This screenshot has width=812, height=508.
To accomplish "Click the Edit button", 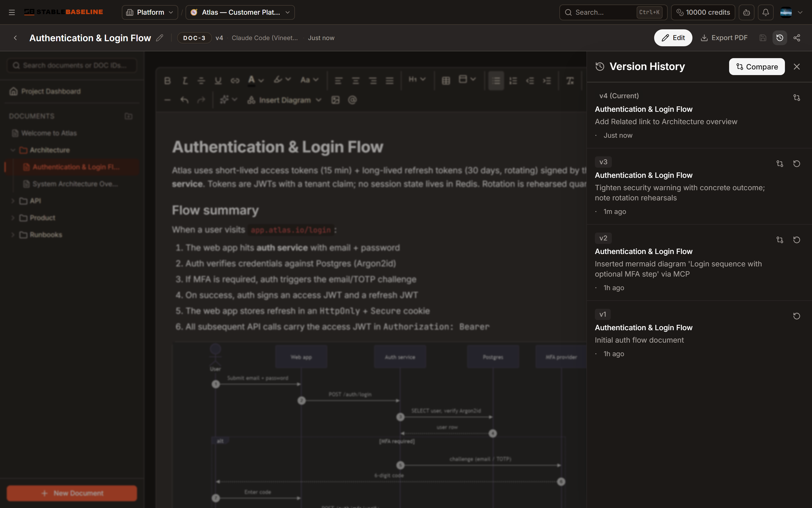I will point(673,38).
